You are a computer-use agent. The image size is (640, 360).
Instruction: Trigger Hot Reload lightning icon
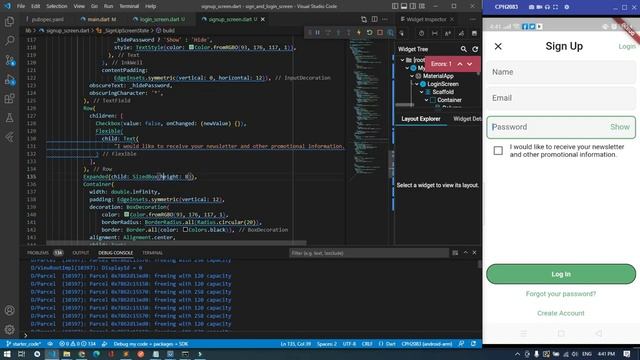tap(359, 32)
